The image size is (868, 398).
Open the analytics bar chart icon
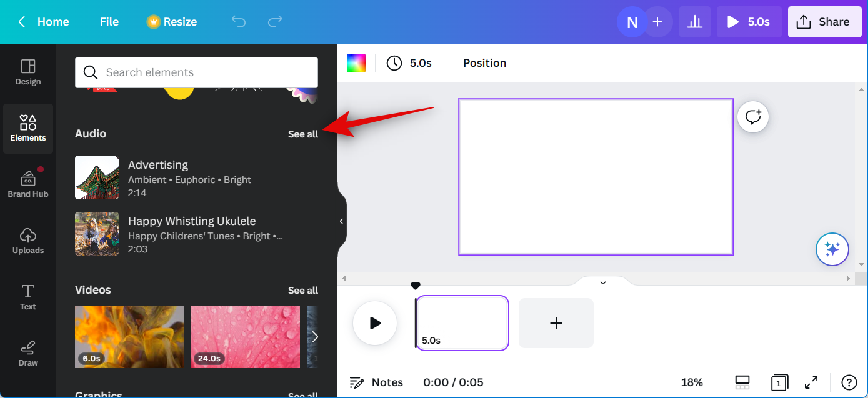click(x=694, y=22)
